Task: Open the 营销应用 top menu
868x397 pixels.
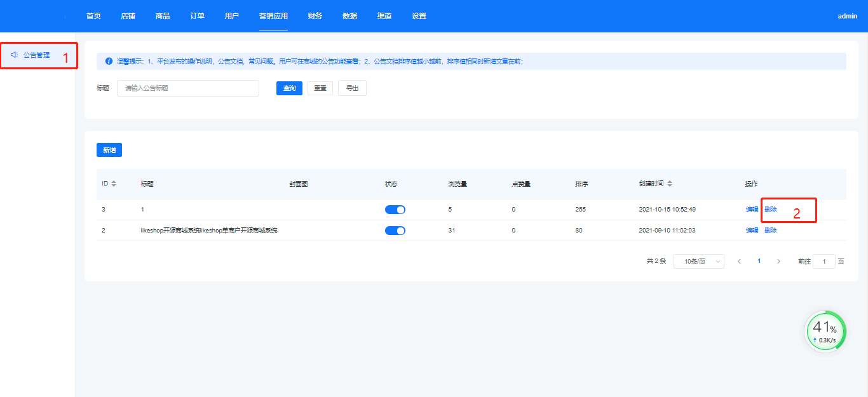Action: (x=273, y=16)
